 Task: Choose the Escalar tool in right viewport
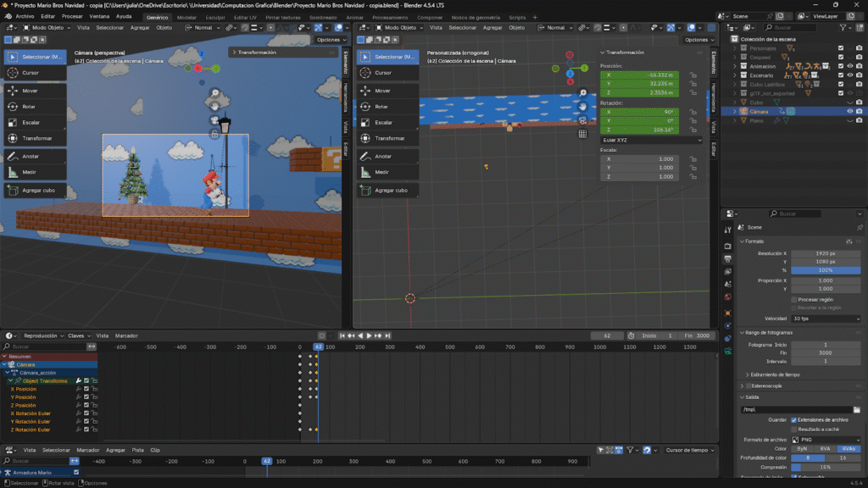tap(383, 123)
